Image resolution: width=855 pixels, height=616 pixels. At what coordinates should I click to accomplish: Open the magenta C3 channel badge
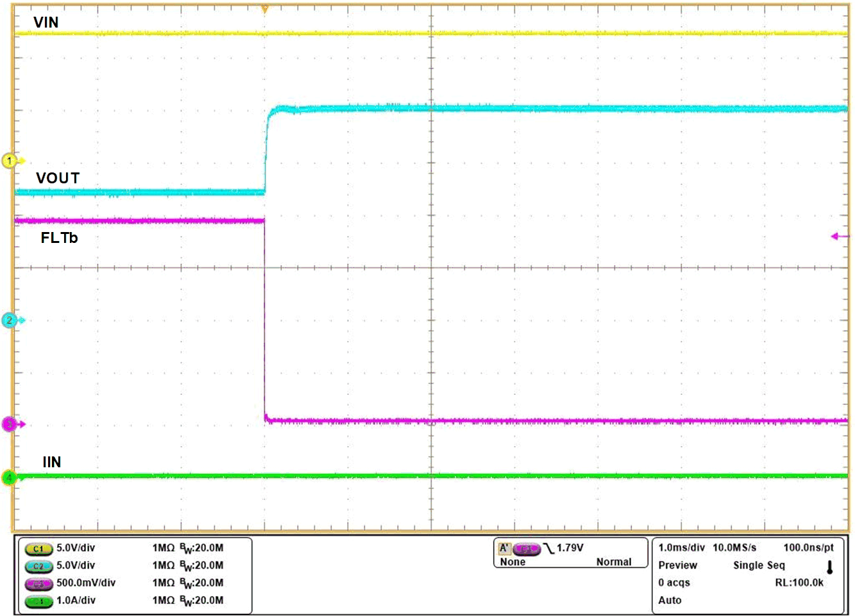point(38,583)
